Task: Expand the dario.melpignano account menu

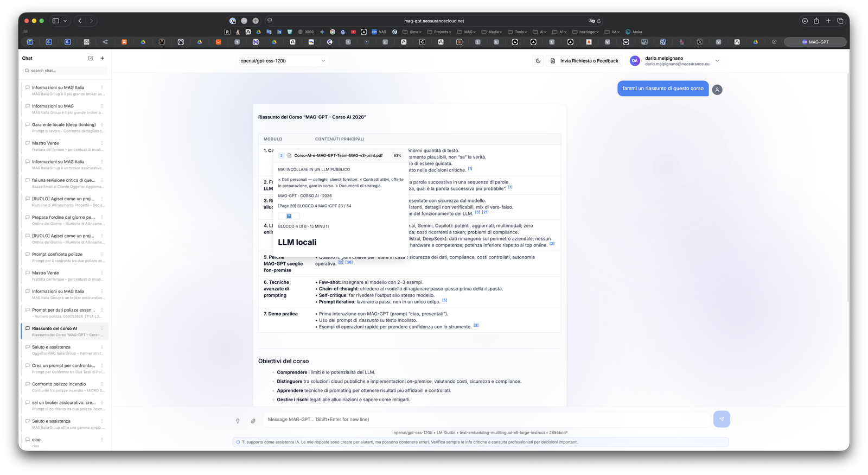Action: [x=717, y=61]
